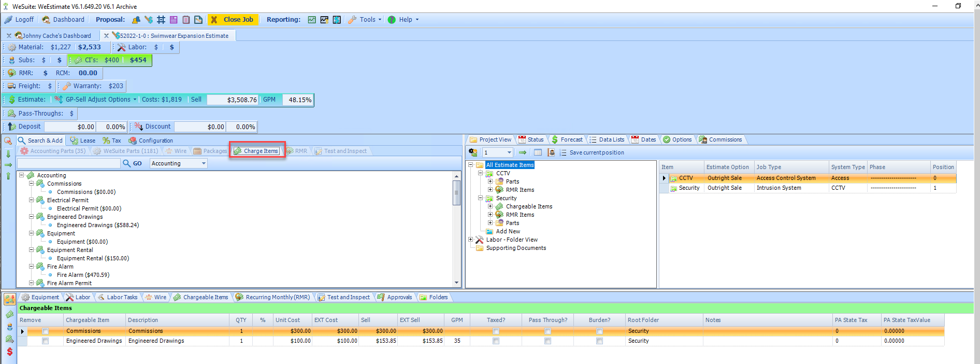The height and width of the screenshot is (364, 980).
Task: Click the parts search input field
Action: pos(68,163)
